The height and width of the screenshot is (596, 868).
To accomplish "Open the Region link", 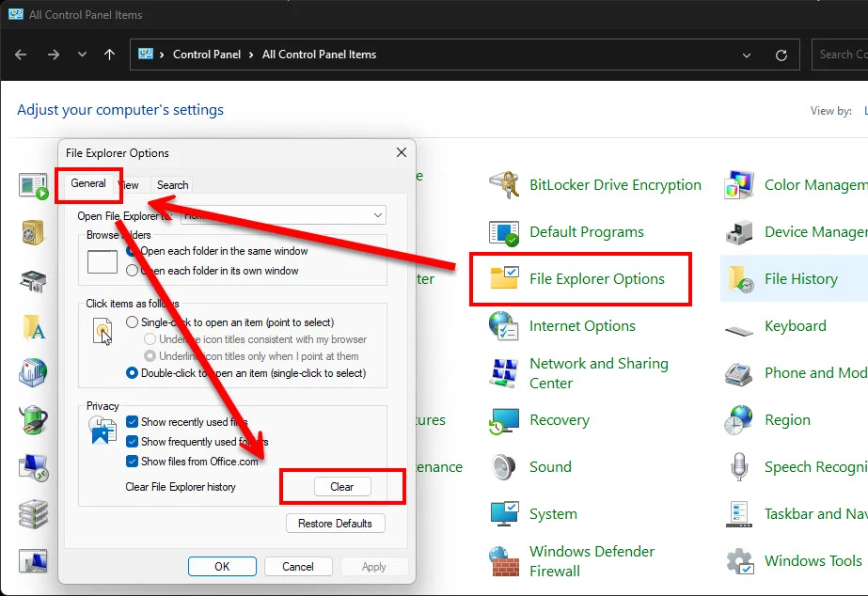I will click(787, 420).
